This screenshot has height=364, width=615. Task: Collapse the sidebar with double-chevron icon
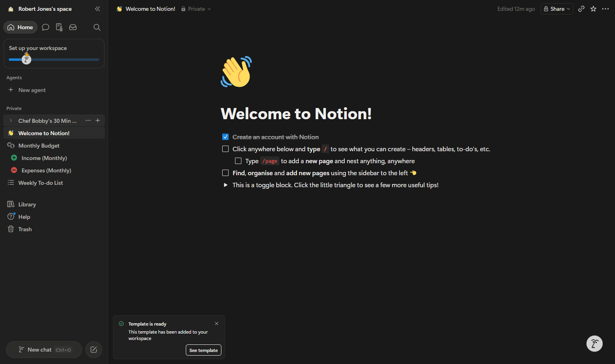pyautogui.click(x=97, y=9)
